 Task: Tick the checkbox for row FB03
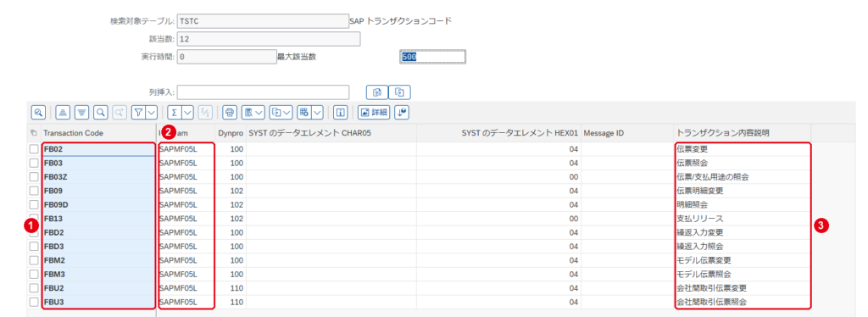pos(34,163)
